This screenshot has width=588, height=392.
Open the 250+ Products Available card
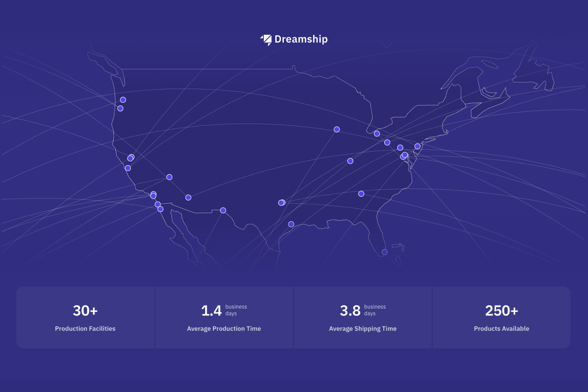pos(501,317)
